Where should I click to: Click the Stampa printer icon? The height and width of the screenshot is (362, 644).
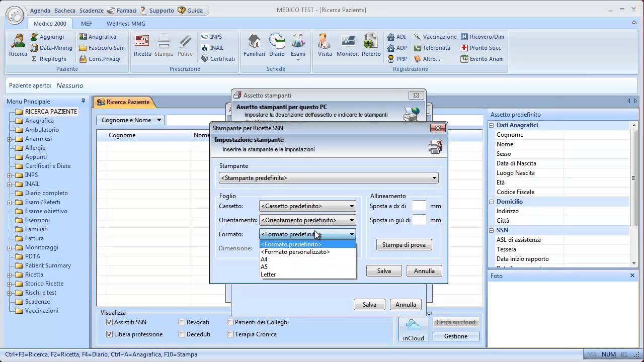[x=164, y=45]
